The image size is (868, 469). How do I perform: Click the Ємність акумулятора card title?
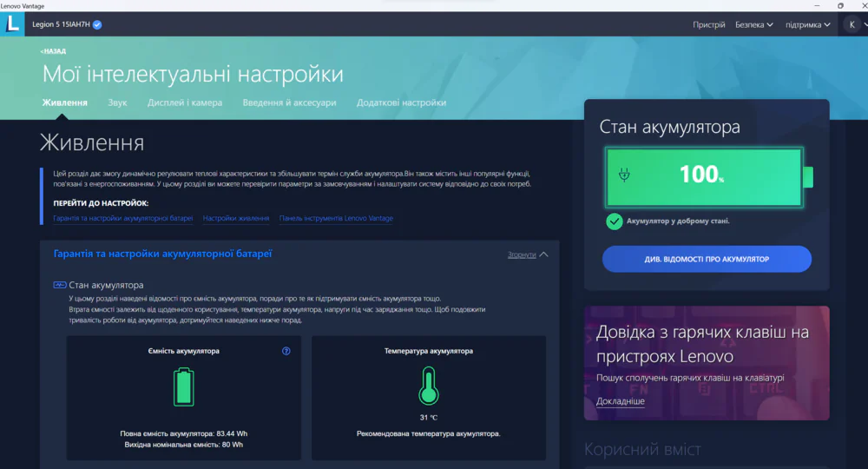(x=184, y=351)
